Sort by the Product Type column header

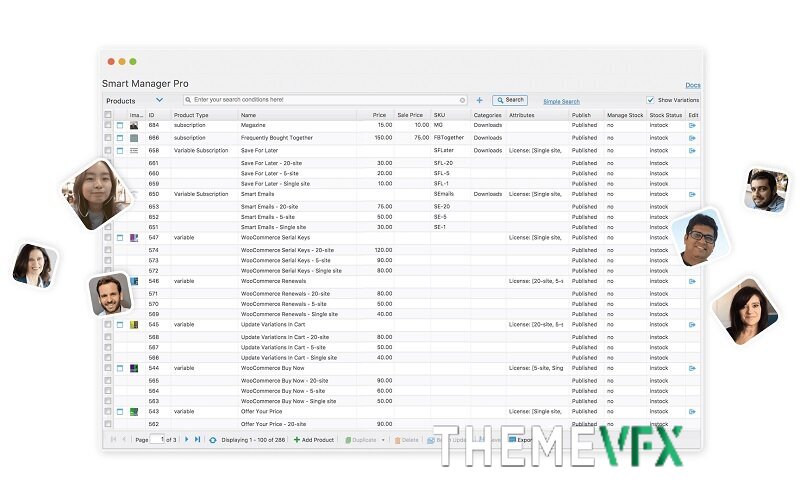click(191, 115)
